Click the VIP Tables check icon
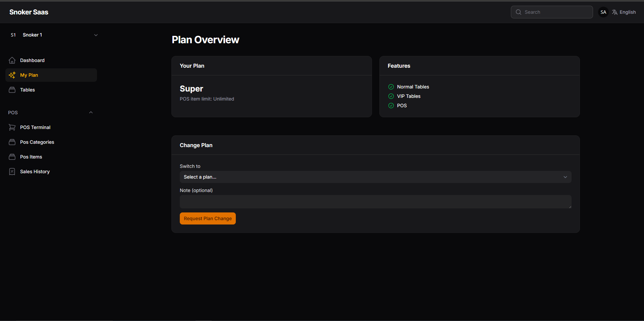Viewport: 644px width, 321px height. coord(391,96)
